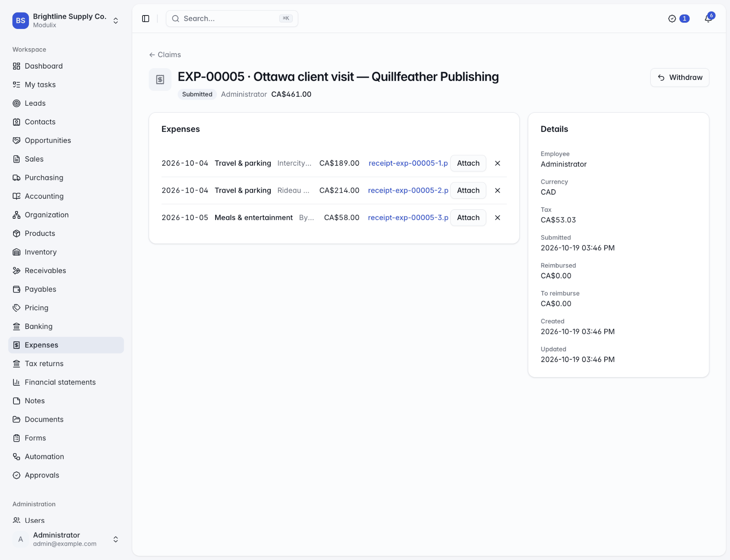Open receipt-exp-00005-3 file link

click(408, 218)
